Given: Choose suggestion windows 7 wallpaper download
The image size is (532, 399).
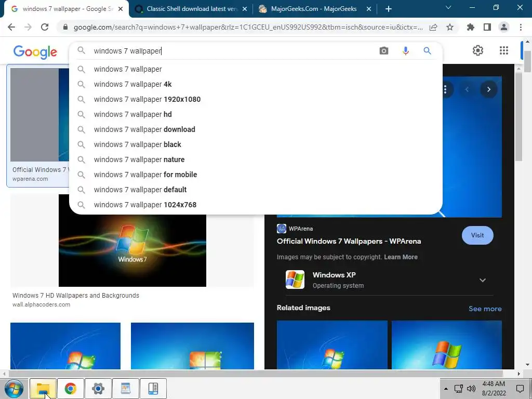Looking at the screenshot, I should 256,129.
